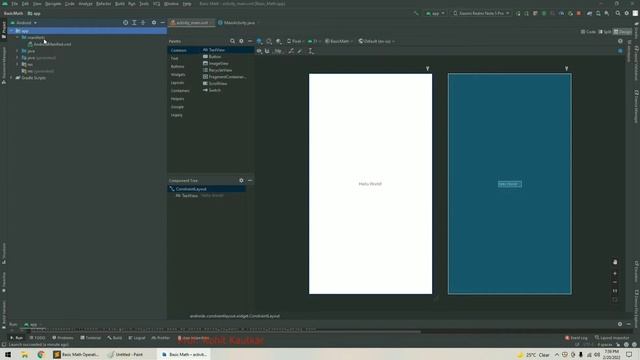Open Project panel settings gear
This screenshot has height=360, width=640.
pyautogui.click(x=154, y=23)
